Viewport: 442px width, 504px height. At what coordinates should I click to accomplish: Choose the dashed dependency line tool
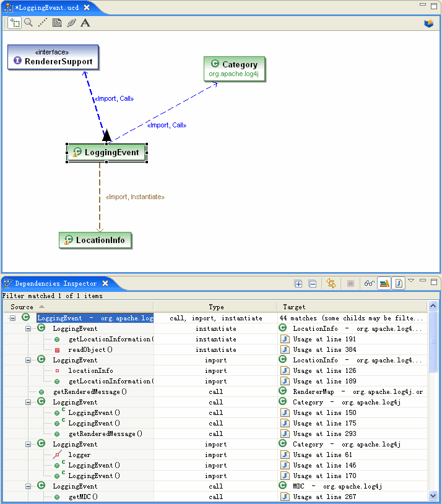43,23
